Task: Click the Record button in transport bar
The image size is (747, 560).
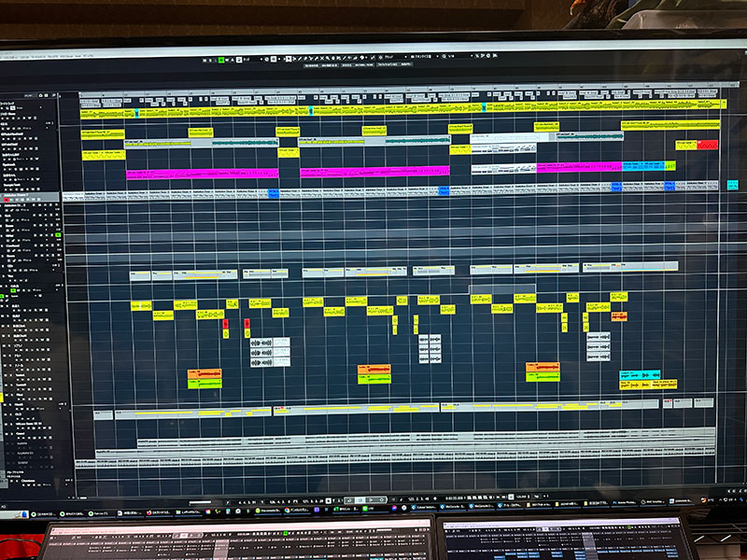Action: click(x=382, y=500)
